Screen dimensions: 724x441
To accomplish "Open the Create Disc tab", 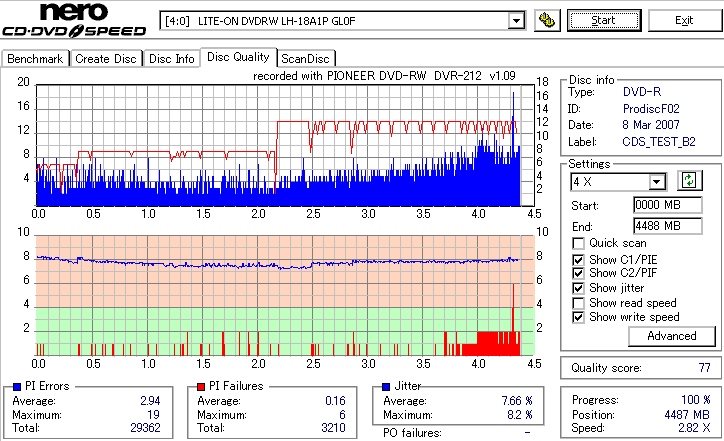I will [x=106, y=59].
